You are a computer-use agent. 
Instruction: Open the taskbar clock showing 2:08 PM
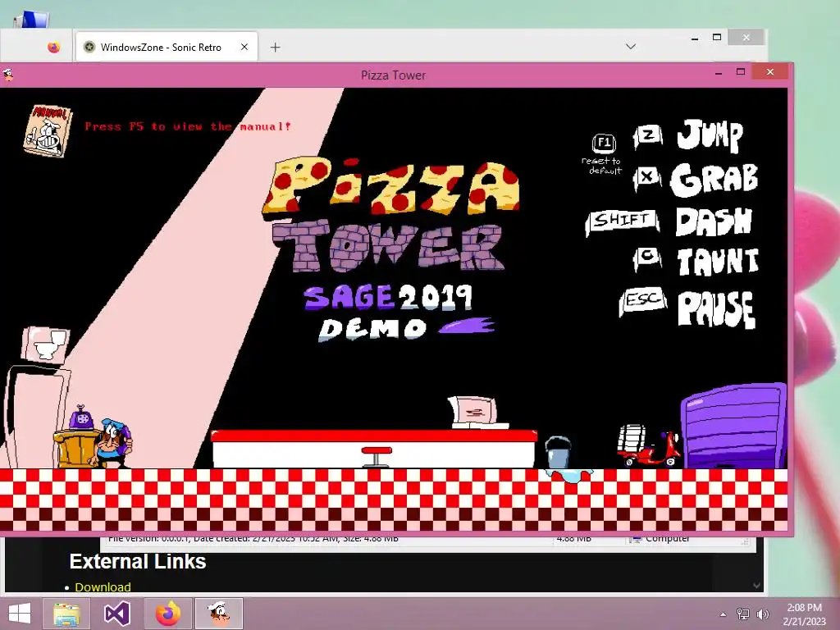(804, 614)
